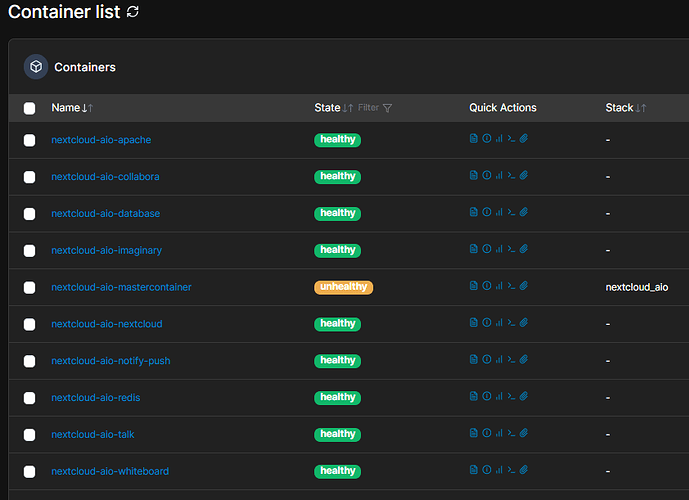This screenshot has height=500, width=689.
Task: Select the nextcloud-aio-imaginary checkbox
Action: 29,250
